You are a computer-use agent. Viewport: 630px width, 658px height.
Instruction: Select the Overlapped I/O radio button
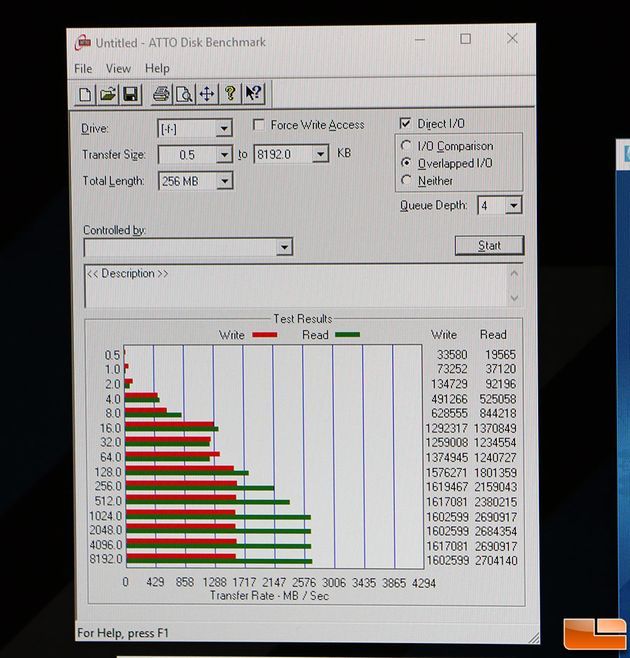tap(406, 163)
